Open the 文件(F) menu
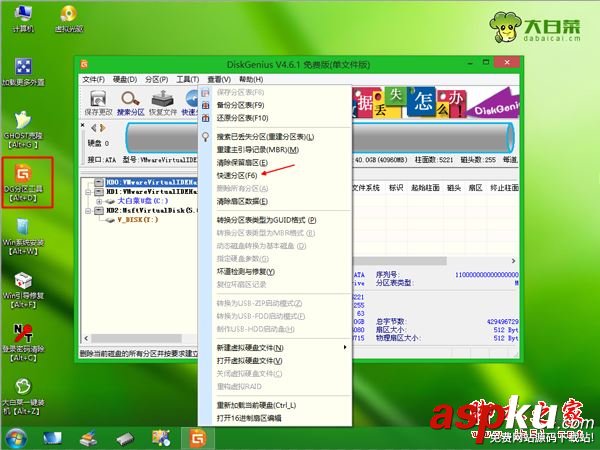This screenshot has height=450, width=600. [93, 79]
